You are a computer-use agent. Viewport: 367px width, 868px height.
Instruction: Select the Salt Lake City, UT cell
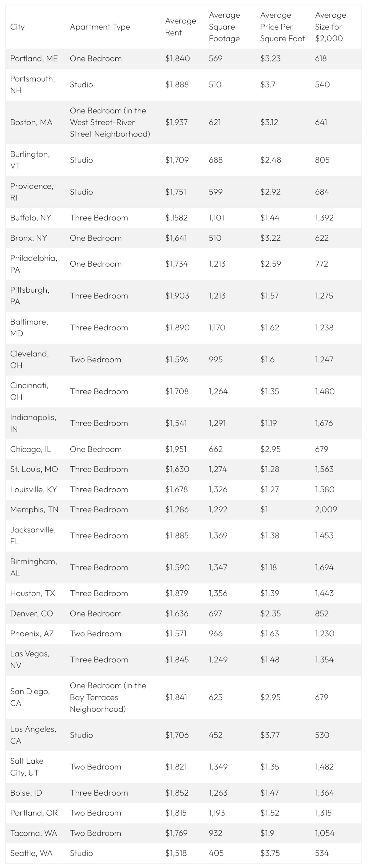27,766
